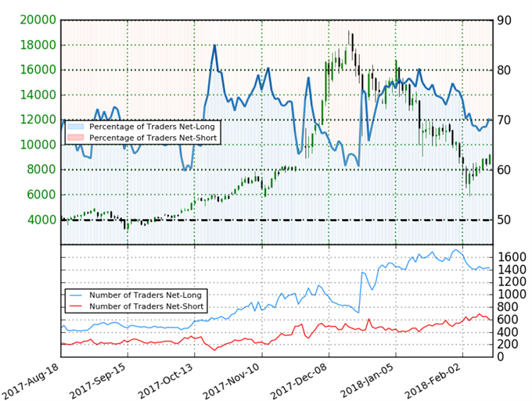Viewport: 532px width, 401px height.
Task: Click the 12000 price axis label
Action: coord(38,120)
